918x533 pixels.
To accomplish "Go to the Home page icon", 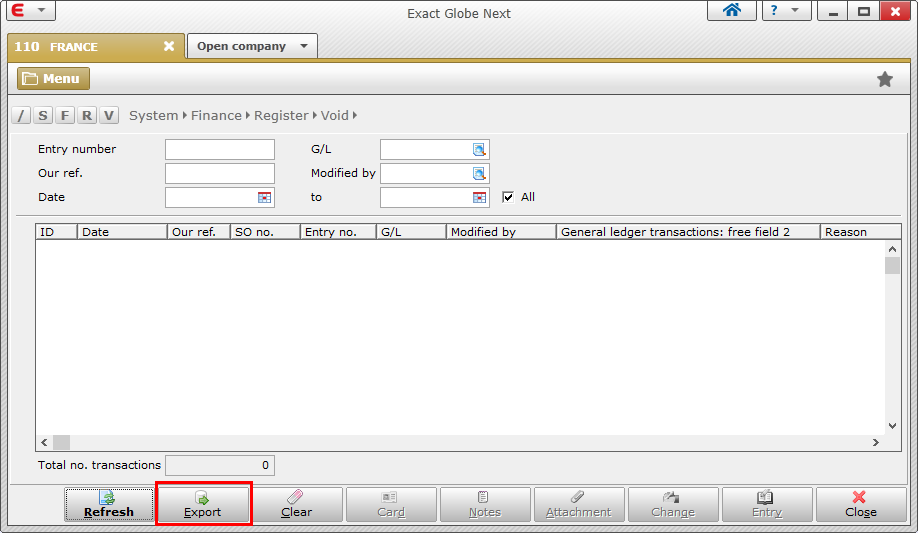I will point(732,10).
